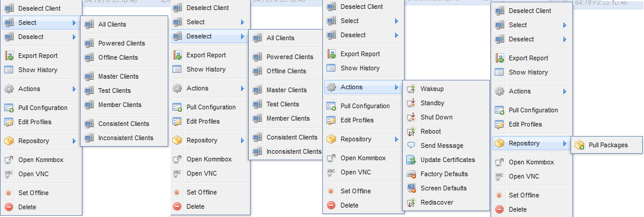Click the red Delete icon in the rightmost menu
644x217 pixels.
point(499,210)
